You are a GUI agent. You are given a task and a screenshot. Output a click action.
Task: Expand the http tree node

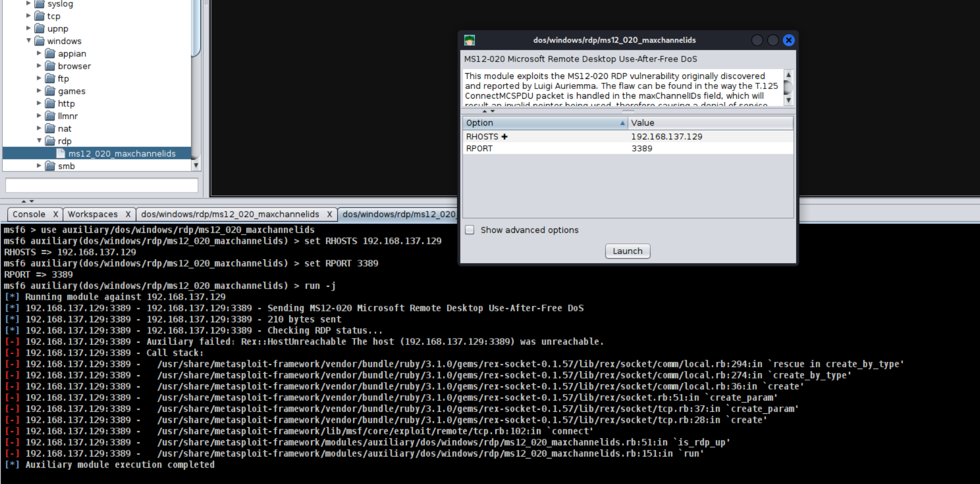tap(39, 103)
